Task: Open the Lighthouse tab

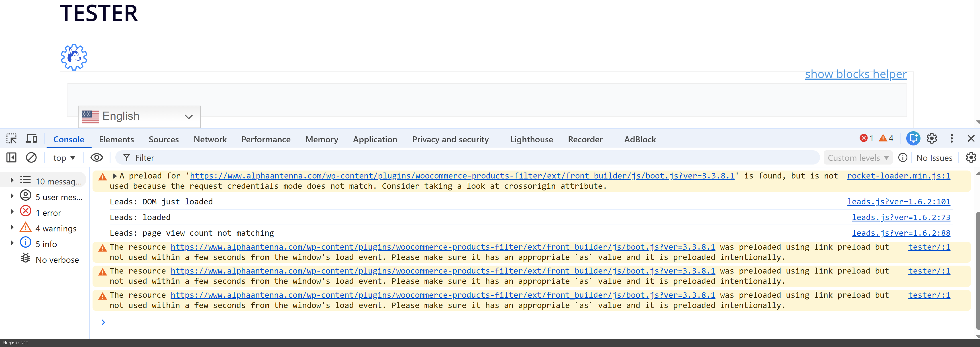Action: [x=532, y=139]
